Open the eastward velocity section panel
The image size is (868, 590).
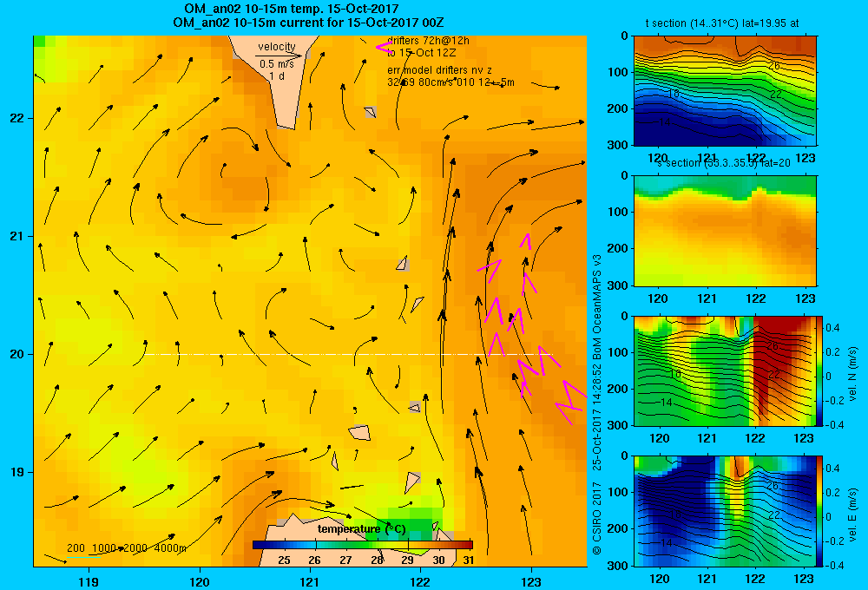click(x=725, y=511)
